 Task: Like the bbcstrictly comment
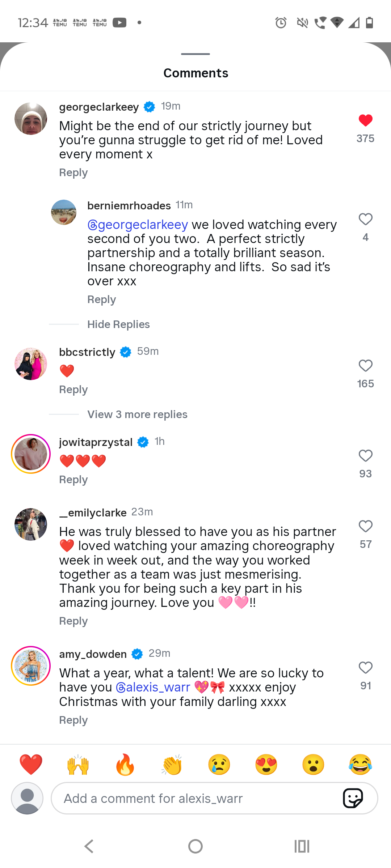point(365,366)
